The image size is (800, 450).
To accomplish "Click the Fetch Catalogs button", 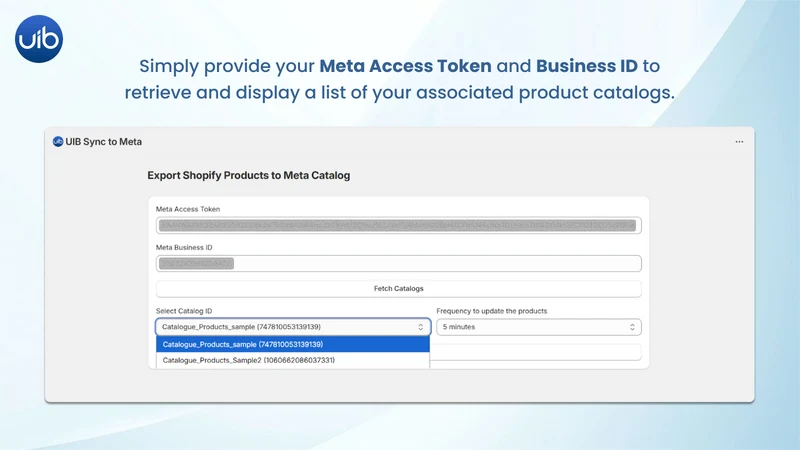I will point(398,289).
